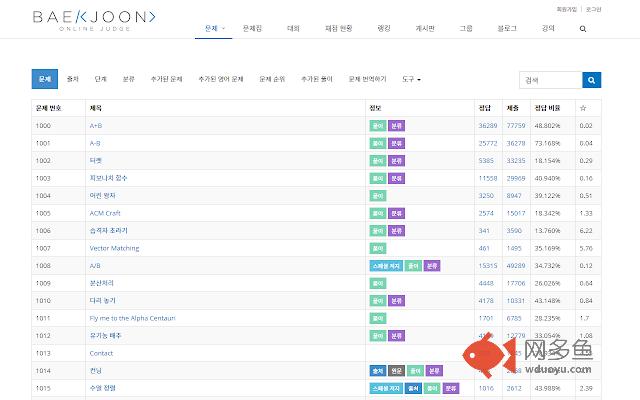
Task: Click the submission count 17706 for problem 1009
Action: pyautogui.click(x=516, y=283)
